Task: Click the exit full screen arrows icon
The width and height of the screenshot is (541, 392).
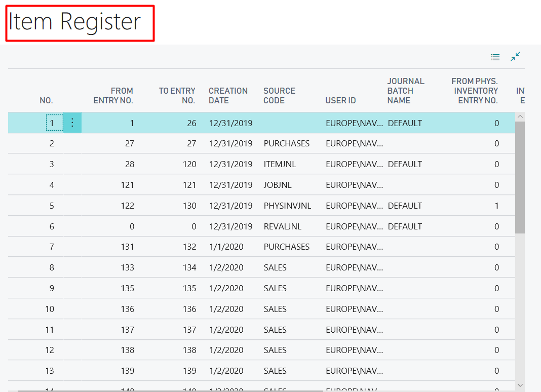Action: [515, 57]
